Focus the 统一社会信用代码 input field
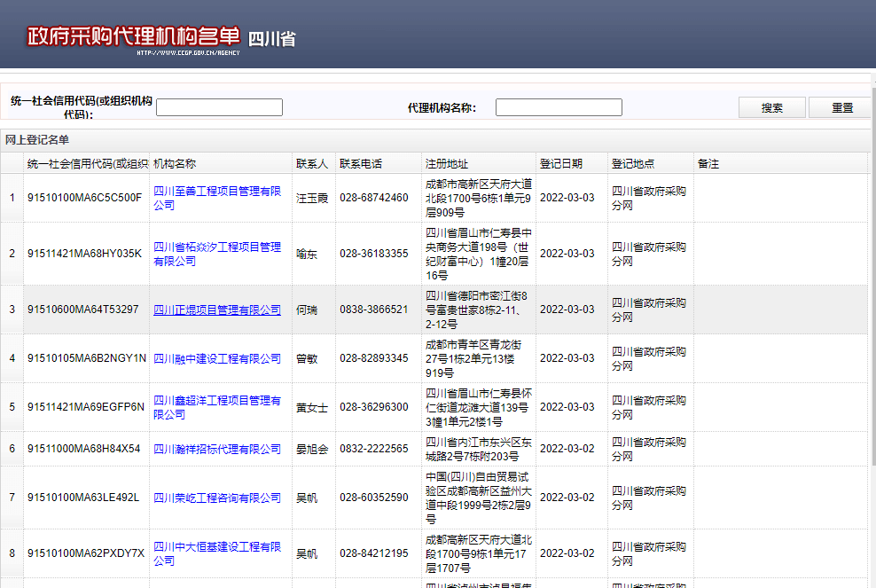Viewport: 876px width, 588px height. pos(219,107)
